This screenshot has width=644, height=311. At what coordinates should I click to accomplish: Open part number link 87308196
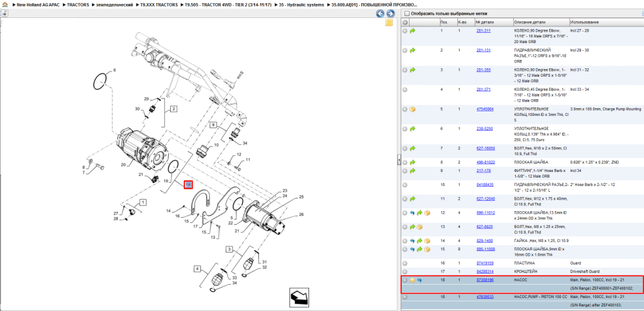(485, 280)
